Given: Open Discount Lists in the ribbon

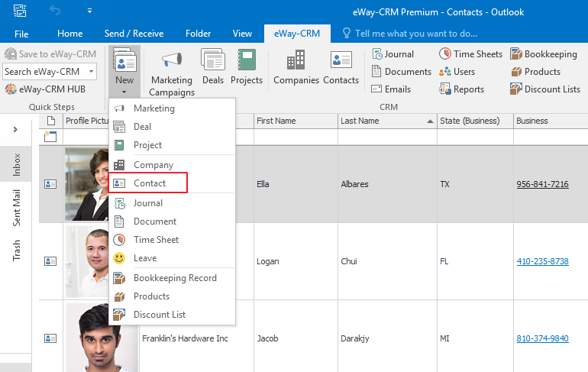Looking at the screenshot, I should [545, 89].
